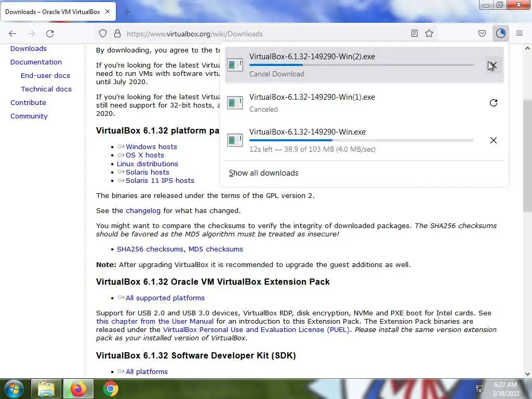
Task: Open the Community sidebar link
Action: pyautogui.click(x=29, y=116)
